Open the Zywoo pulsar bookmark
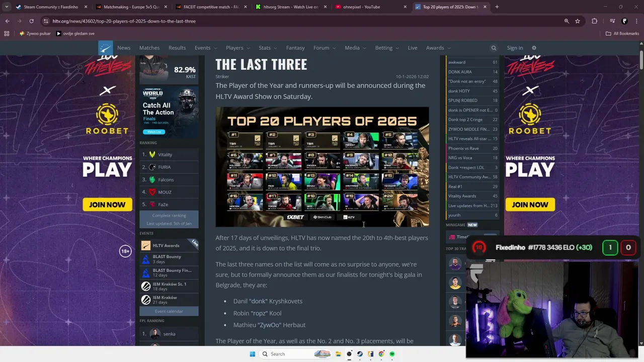This screenshot has height=362, width=644. click(x=35, y=34)
